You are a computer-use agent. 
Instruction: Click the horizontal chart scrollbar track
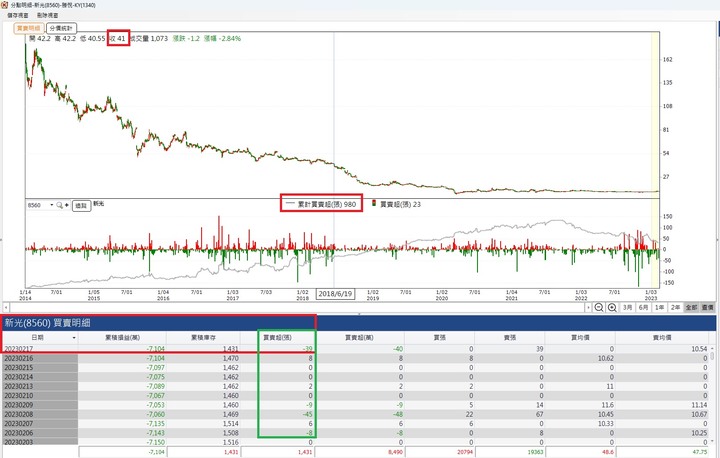point(297,307)
